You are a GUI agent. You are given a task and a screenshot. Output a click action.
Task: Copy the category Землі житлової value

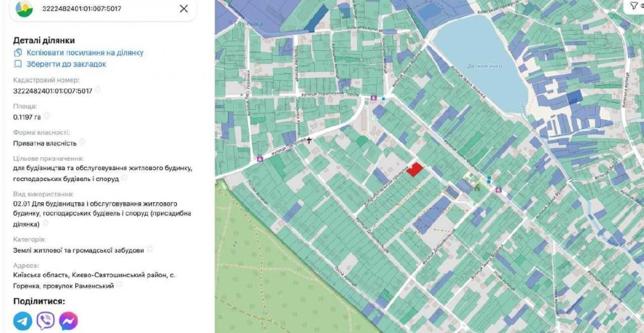point(150,249)
